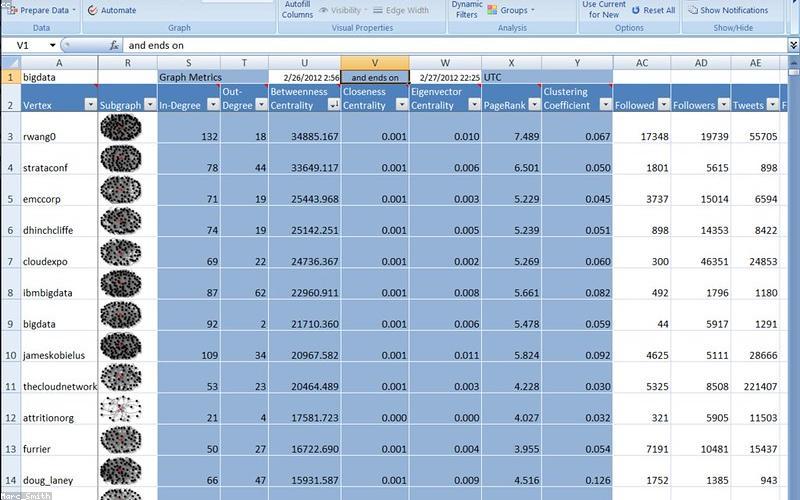Select cell showing '2/27/2012 22:25'
The height and width of the screenshot is (500, 800).
click(445, 77)
